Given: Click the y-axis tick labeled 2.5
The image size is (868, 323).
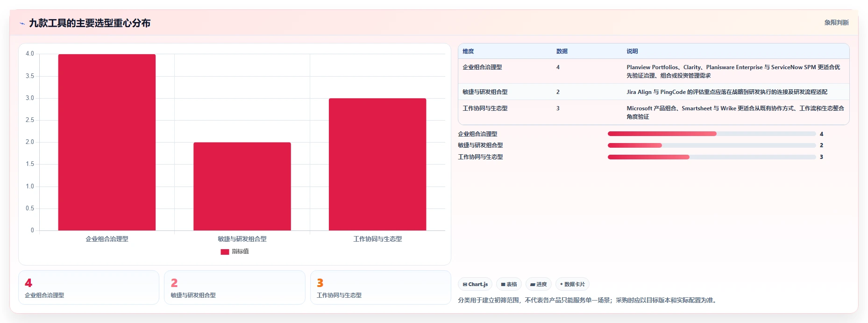Looking at the screenshot, I should point(30,120).
